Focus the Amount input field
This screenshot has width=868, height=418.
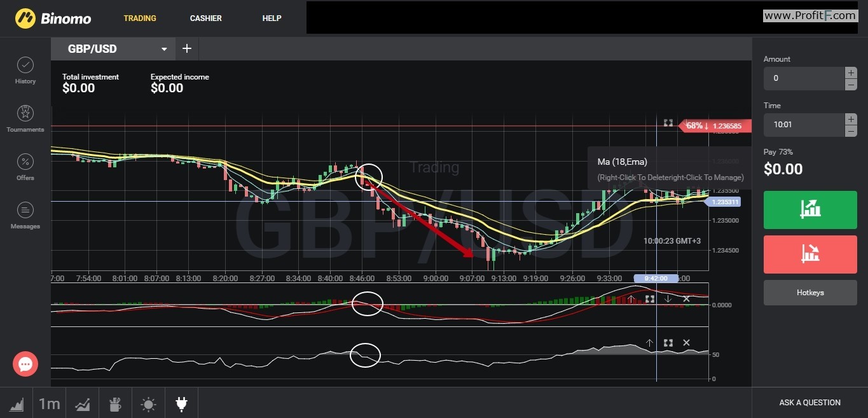tap(804, 78)
